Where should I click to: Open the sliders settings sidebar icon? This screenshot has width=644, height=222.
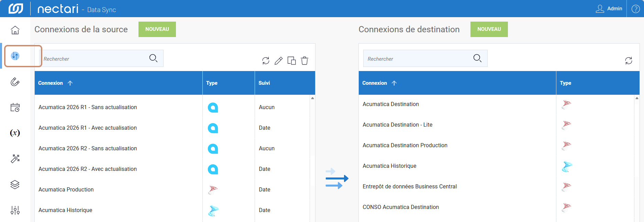coord(15,210)
